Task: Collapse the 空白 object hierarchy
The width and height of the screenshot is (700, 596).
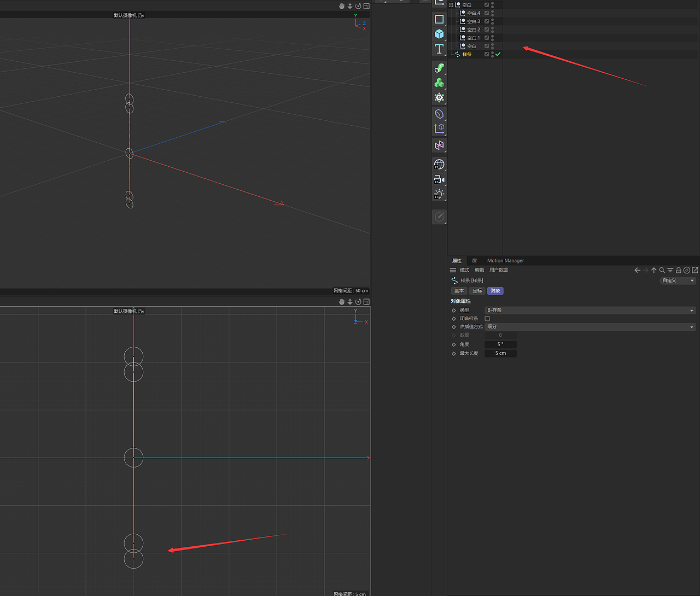Action: click(451, 5)
